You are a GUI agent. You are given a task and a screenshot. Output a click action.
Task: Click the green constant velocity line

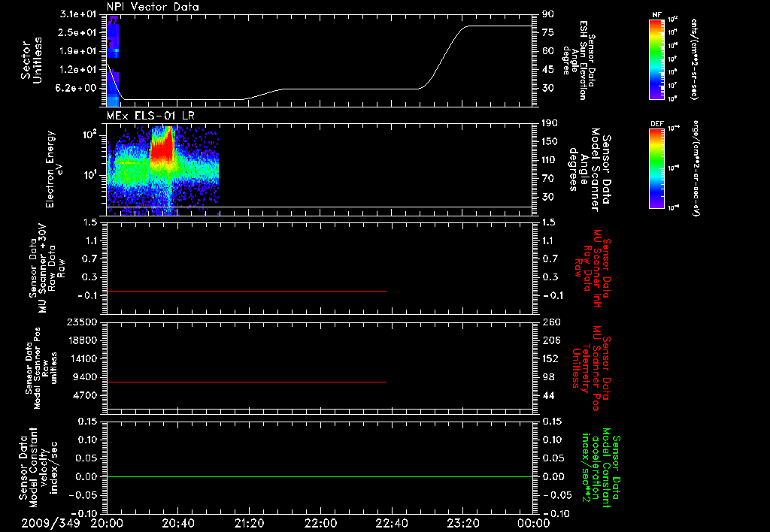[x=319, y=476]
